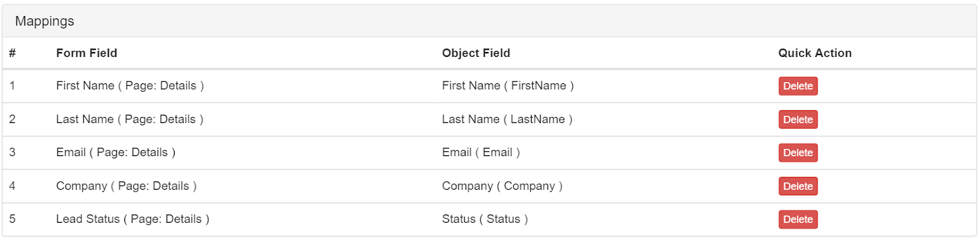This screenshot has height=240, width=980.
Task: Click Status ( Status ) object field
Action: click(x=485, y=219)
